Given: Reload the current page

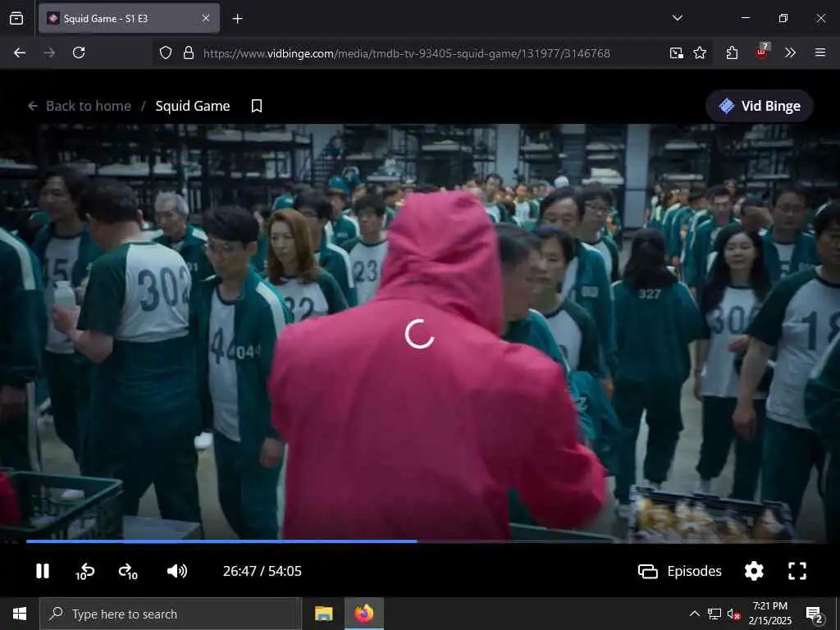Looking at the screenshot, I should [x=79, y=52].
